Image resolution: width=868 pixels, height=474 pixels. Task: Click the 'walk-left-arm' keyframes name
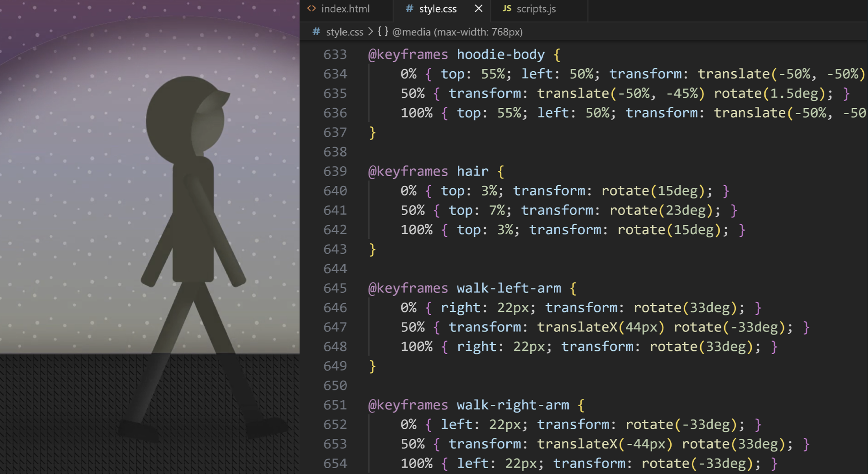pos(509,288)
